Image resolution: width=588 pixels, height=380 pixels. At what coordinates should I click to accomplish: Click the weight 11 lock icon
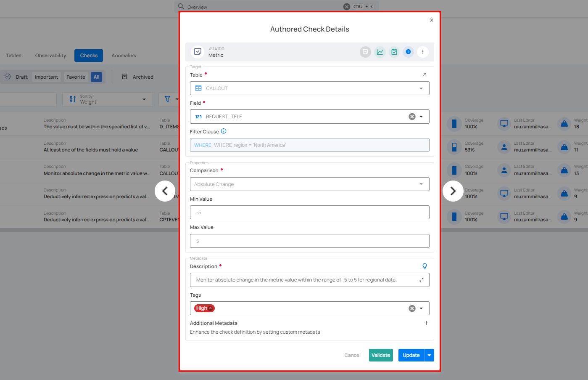click(564, 147)
